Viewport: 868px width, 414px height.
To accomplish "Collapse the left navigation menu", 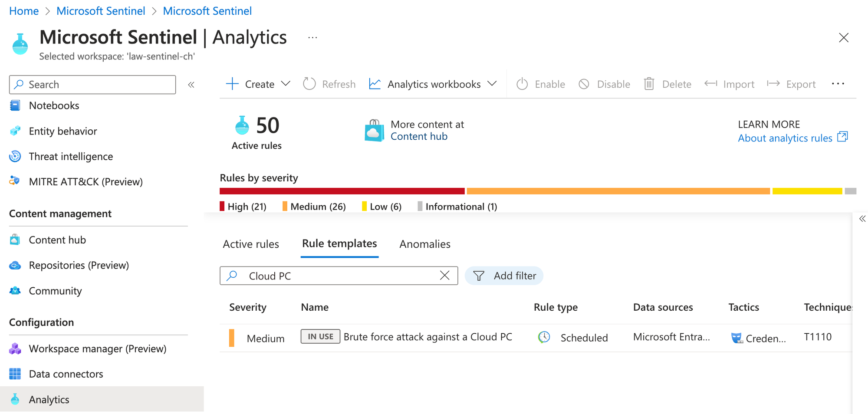I will tap(191, 85).
